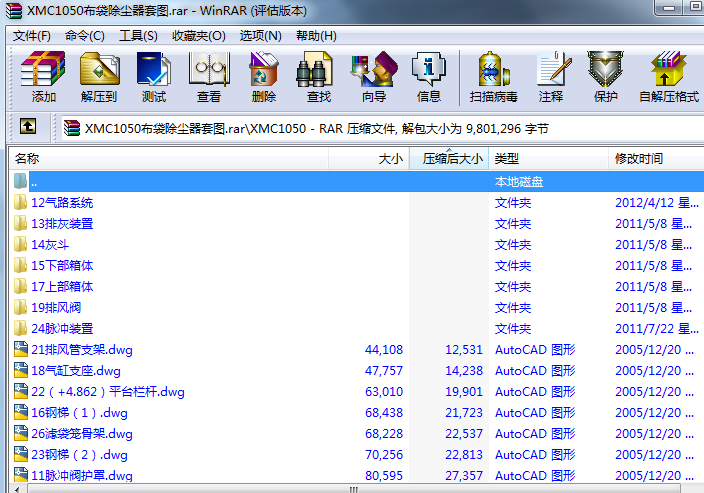Image resolution: width=704 pixels, height=493 pixels.
Task: Sort by 压缩后大小 column header
Action: pyautogui.click(x=449, y=158)
